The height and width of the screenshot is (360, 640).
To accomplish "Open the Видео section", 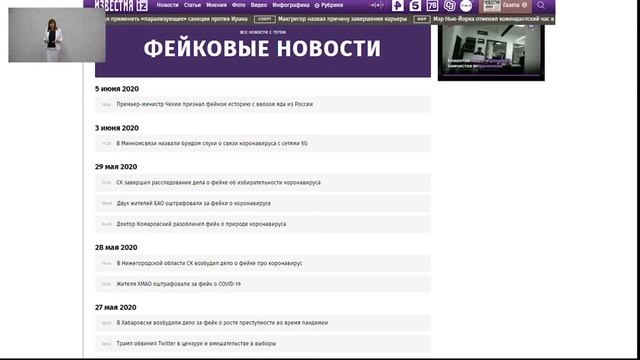I will coord(258,5).
